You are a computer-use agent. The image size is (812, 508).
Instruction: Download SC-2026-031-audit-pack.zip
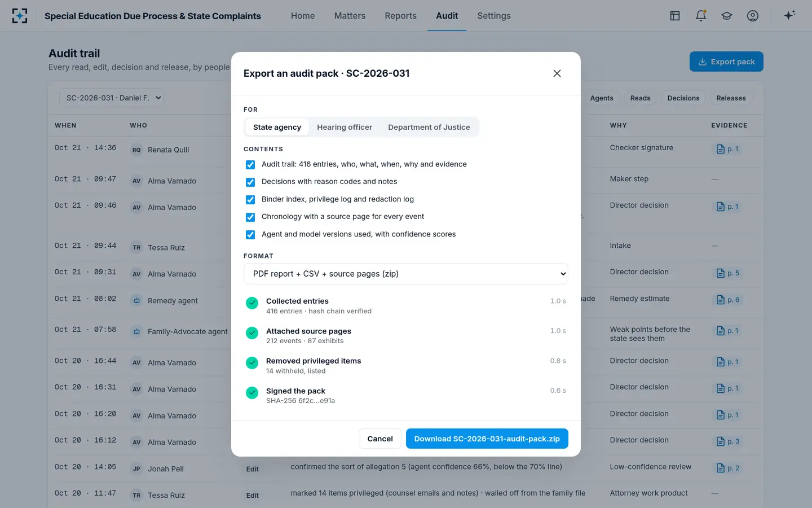coord(487,439)
